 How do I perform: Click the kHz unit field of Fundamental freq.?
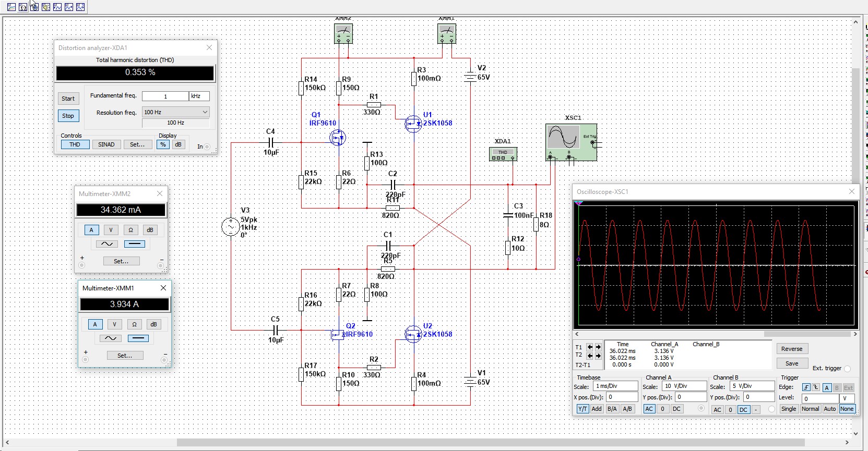199,96
